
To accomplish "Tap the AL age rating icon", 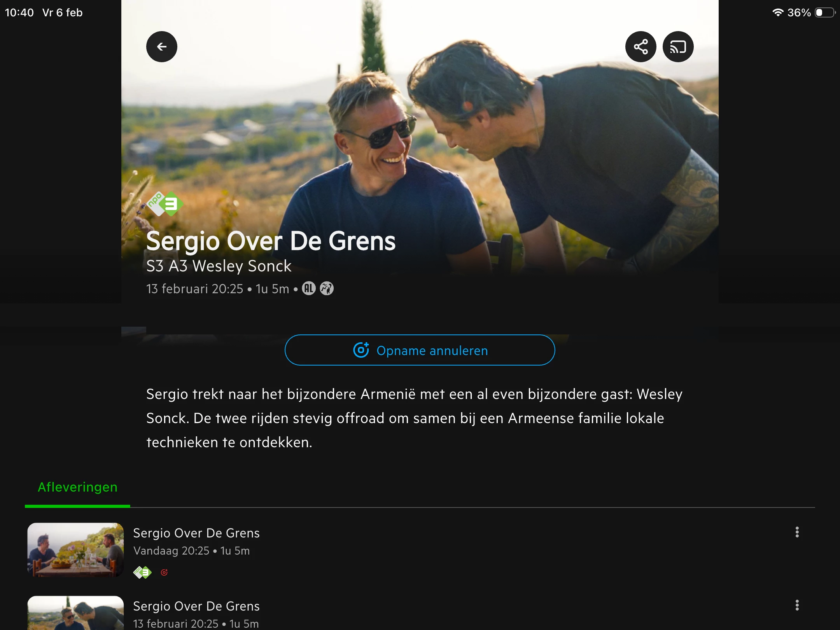I will (308, 289).
